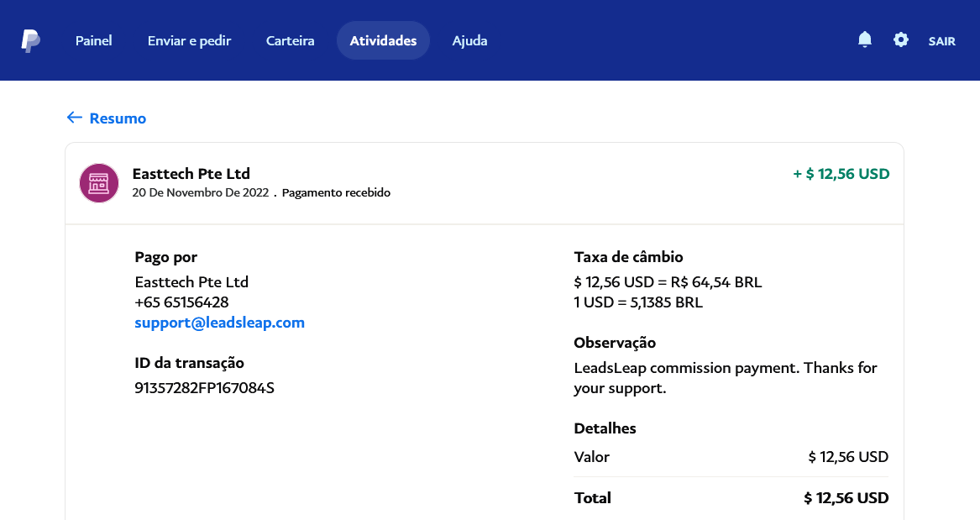Open Enviar e pedir menu

coord(190,40)
